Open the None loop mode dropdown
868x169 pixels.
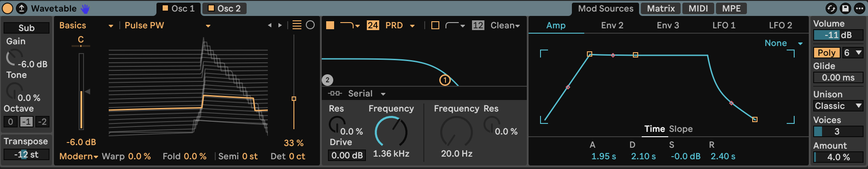784,43
